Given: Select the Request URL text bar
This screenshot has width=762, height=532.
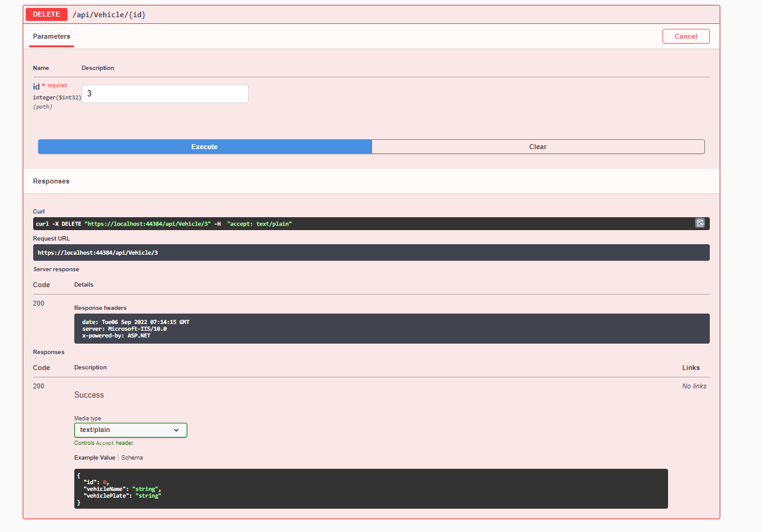Looking at the screenshot, I should [371, 252].
